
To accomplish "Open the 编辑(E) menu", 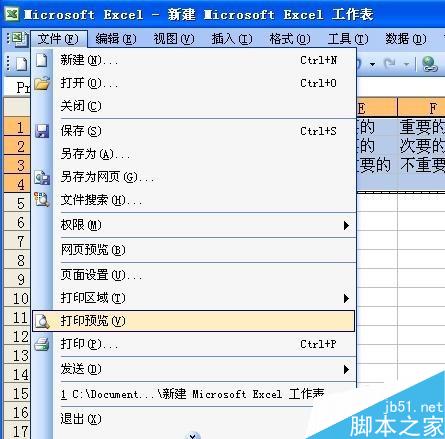I will [116, 39].
